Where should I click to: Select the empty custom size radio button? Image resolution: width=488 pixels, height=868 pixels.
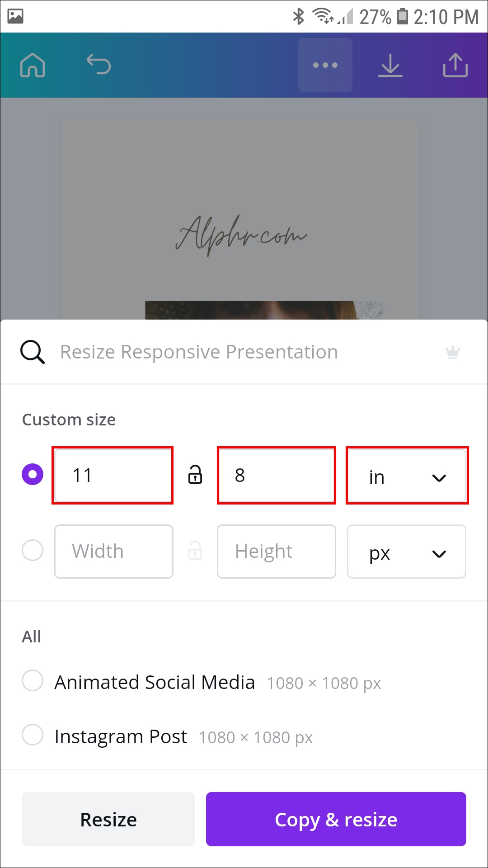[x=33, y=551]
